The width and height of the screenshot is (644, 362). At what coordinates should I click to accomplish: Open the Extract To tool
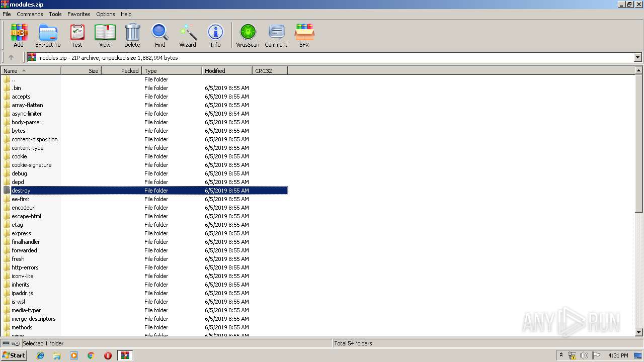click(x=48, y=36)
